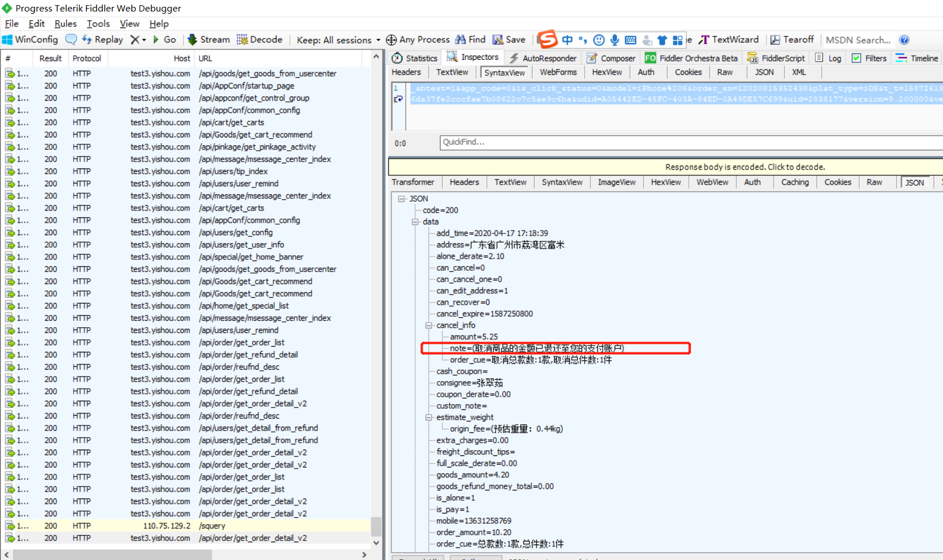
Task: Collapse the data tree node
Action: point(415,221)
